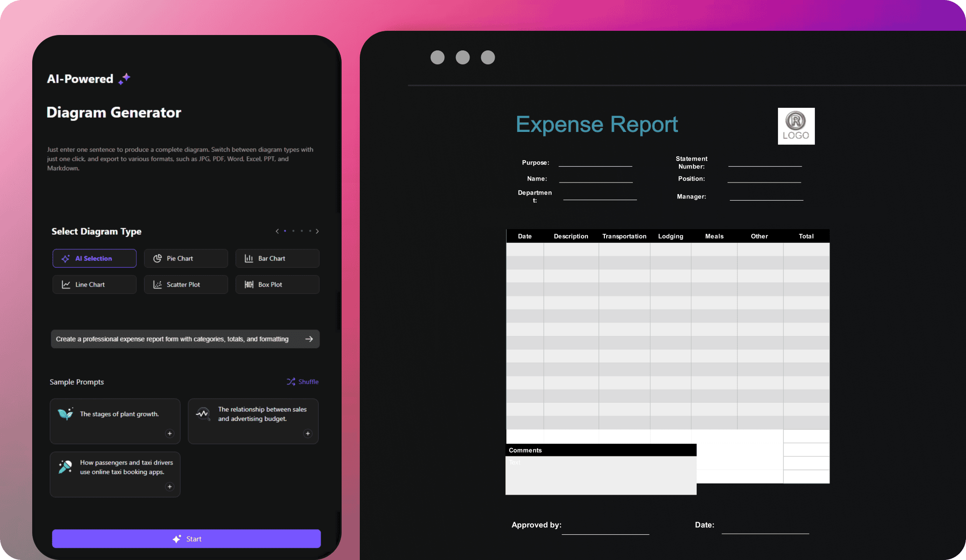Select the Line Chart diagram type
The width and height of the screenshot is (966, 560).
(94, 284)
